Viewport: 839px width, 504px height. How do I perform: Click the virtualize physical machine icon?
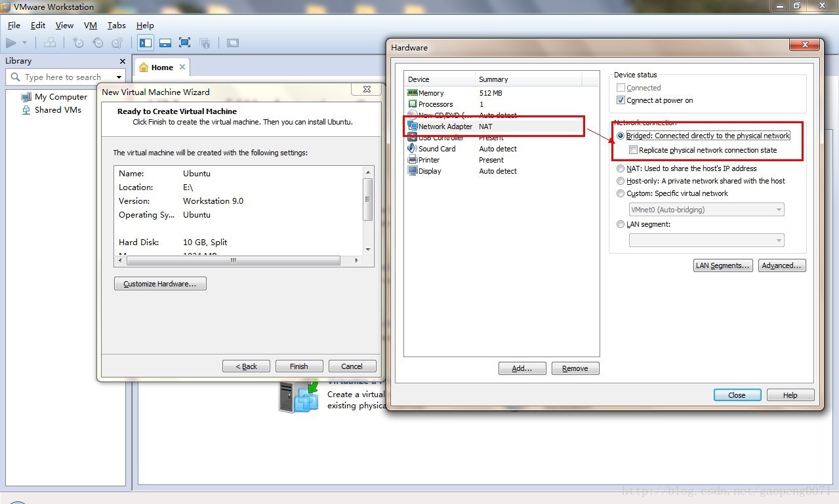(298, 397)
